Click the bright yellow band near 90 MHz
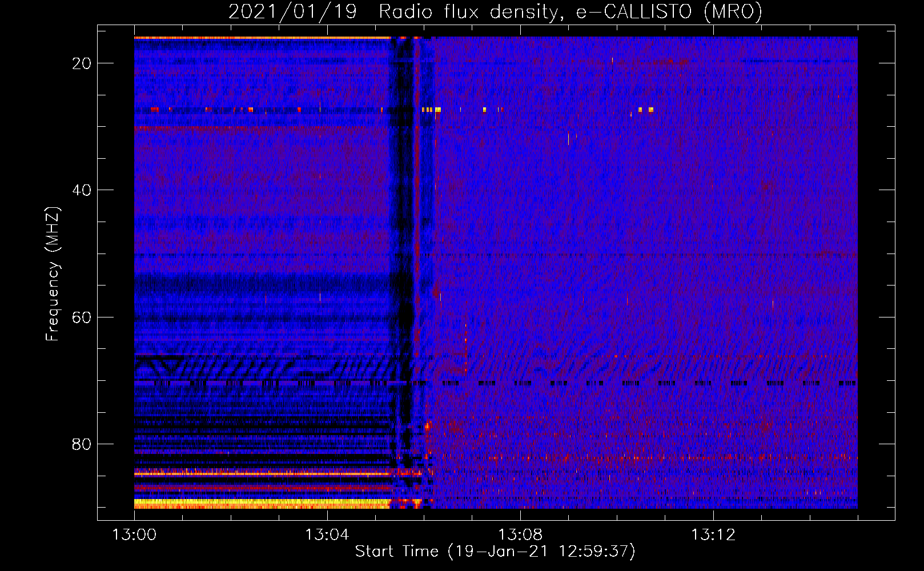924x571 pixels. coord(263,503)
